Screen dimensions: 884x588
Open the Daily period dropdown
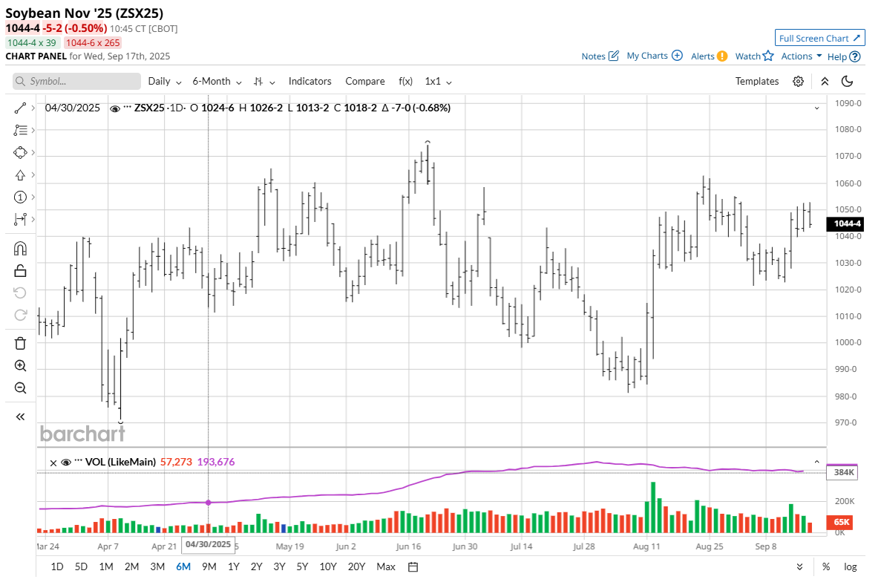click(165, 81)
